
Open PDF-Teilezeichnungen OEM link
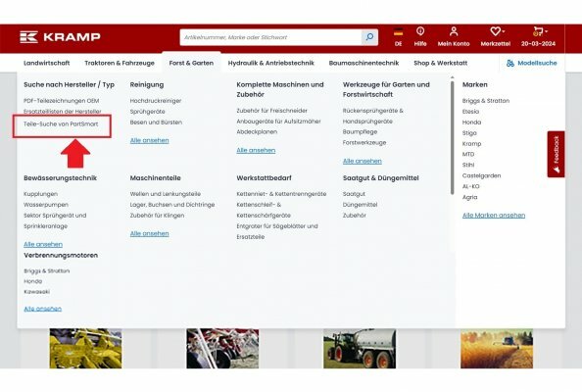click(x=62, y=101)
